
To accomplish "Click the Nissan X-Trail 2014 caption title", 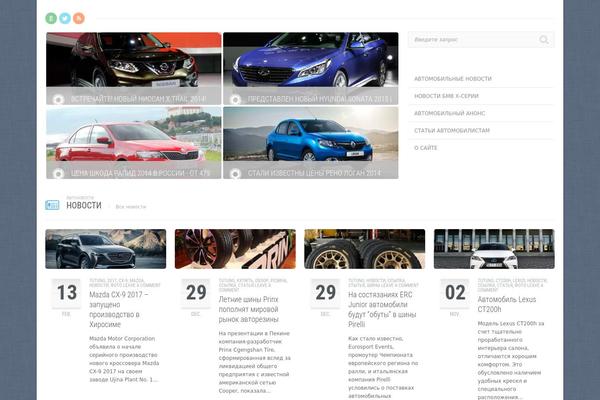I will click(x=139, y=99).
